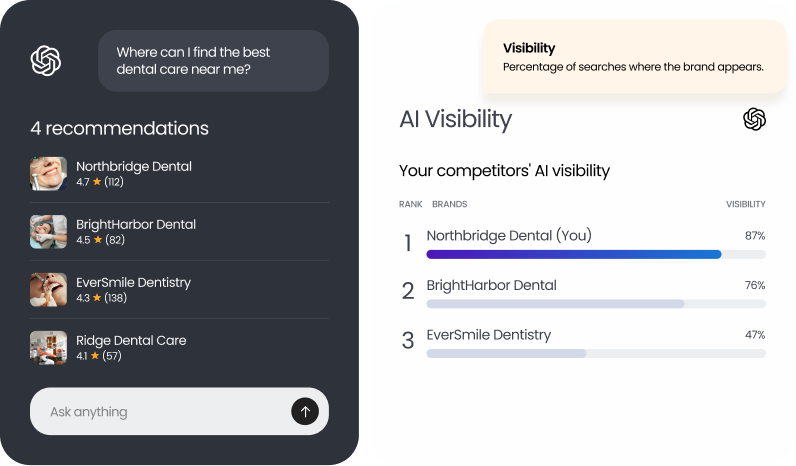Select BrightHarbor Dental recommendation name
Image resolution: width=796 pixels, height=466 pixels.
(x=136, y=224)
